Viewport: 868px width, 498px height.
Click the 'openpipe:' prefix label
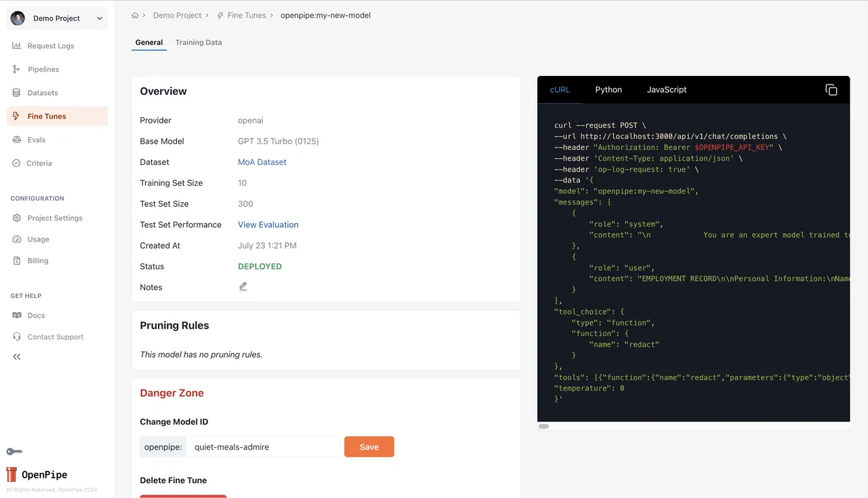click(163, 447)
